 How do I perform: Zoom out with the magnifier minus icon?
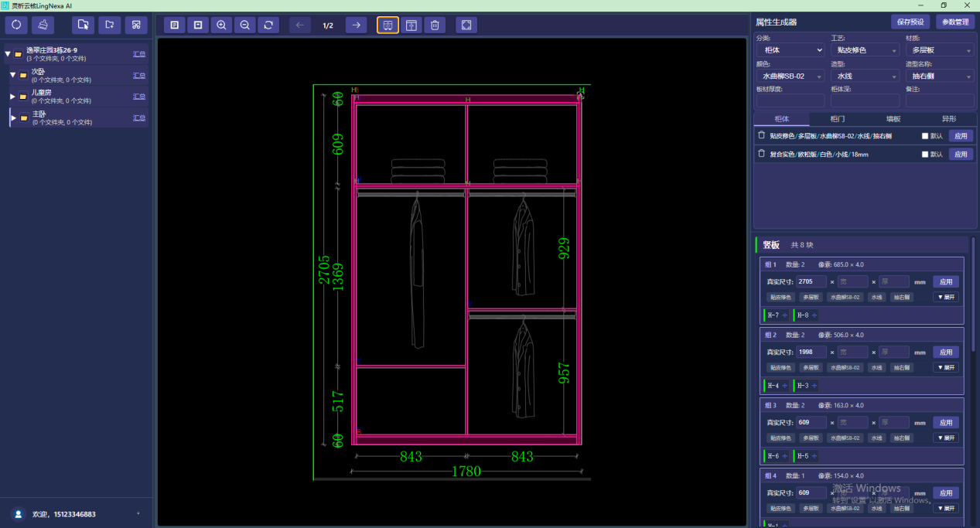[x=244, y=25]
